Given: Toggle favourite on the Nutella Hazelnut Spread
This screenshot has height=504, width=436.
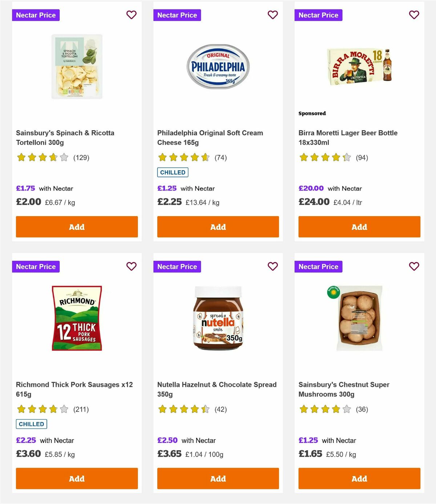Looking at the screenshot, I should [272, 267].
